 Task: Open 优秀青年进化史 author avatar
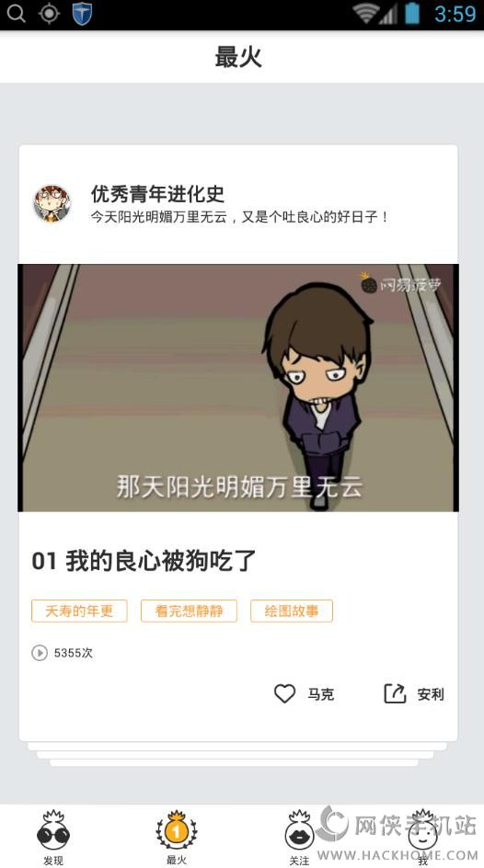click(x=52, y=204)
